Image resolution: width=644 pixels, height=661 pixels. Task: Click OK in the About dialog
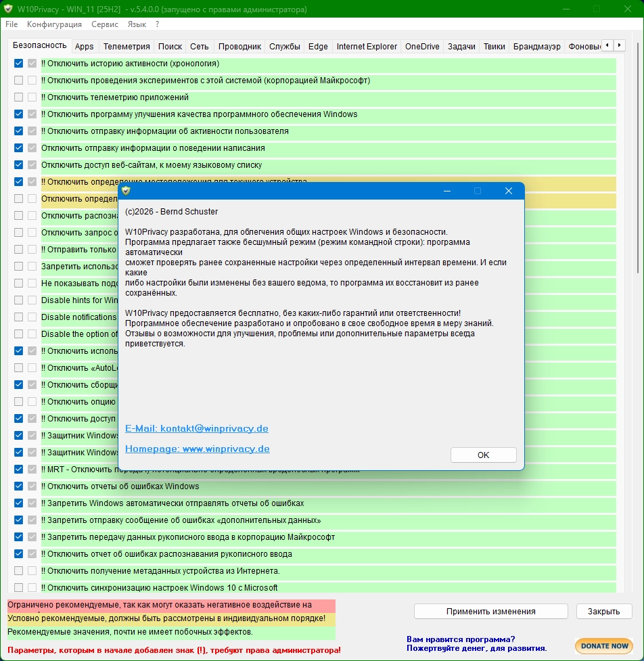click(x=484, y=455)
